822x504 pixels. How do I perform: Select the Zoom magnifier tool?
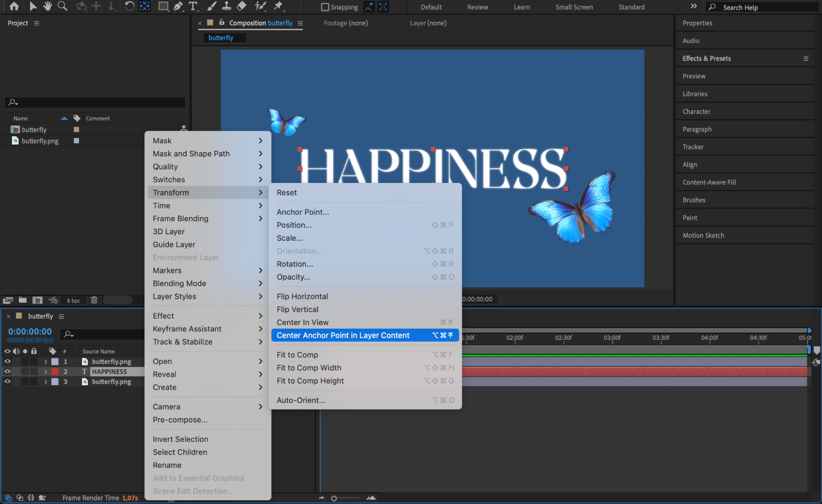tap(63, 6)
